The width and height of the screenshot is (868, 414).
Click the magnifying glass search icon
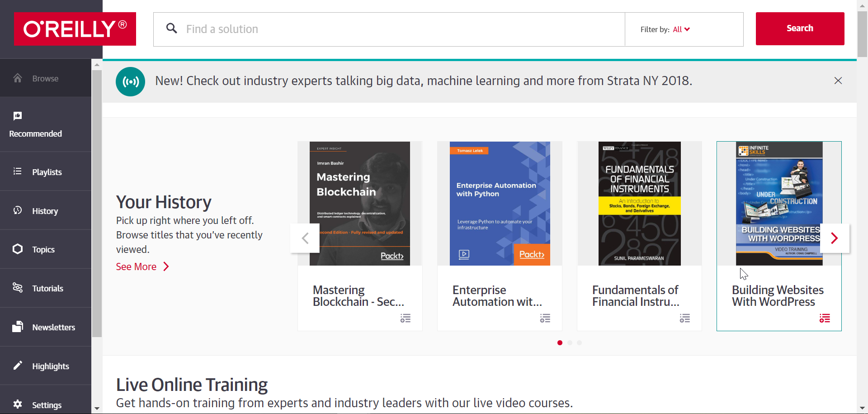pyautogui.click(x=172, y=29)
